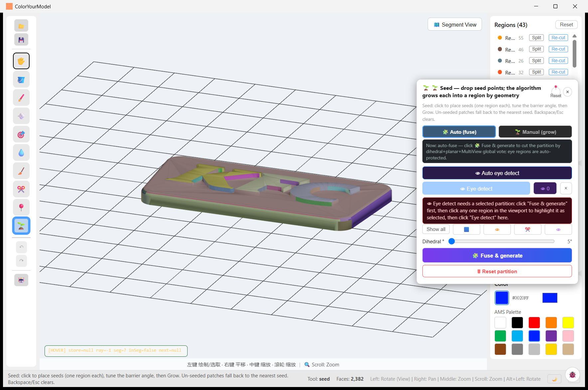The height and width of the screenshot is (390, 588).
Task: Select the dartboard target tool
Action: pyautogui.click(x=21, y=134)
